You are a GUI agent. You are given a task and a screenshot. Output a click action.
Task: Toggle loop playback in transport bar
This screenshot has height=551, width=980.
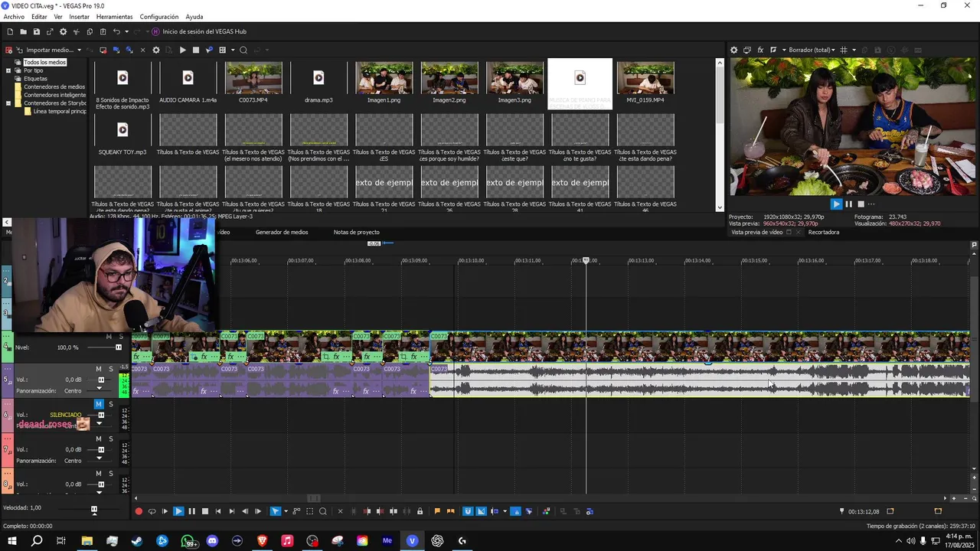[152, 511]
